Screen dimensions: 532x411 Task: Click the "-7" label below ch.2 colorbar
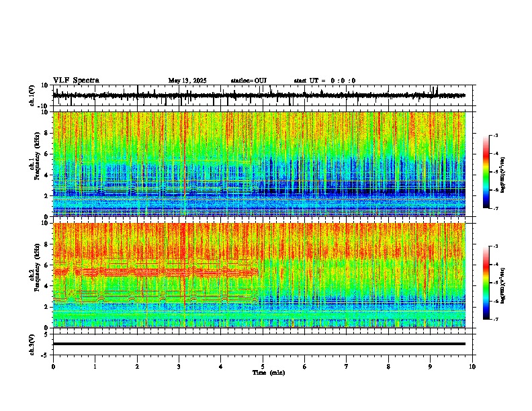pos(495,319)
